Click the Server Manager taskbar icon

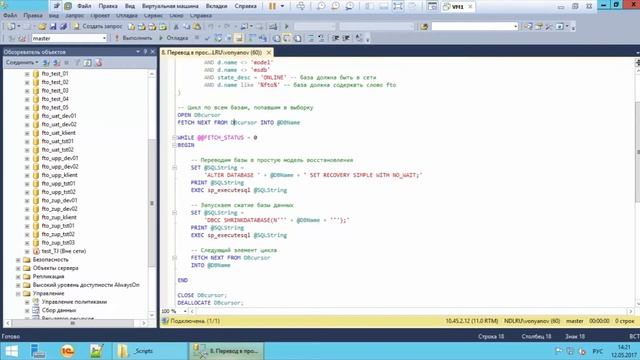coord(38,351)
